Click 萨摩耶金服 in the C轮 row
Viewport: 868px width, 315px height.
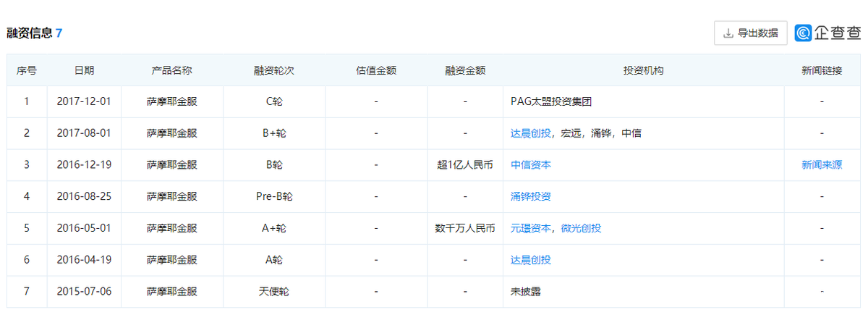point(171,101)
